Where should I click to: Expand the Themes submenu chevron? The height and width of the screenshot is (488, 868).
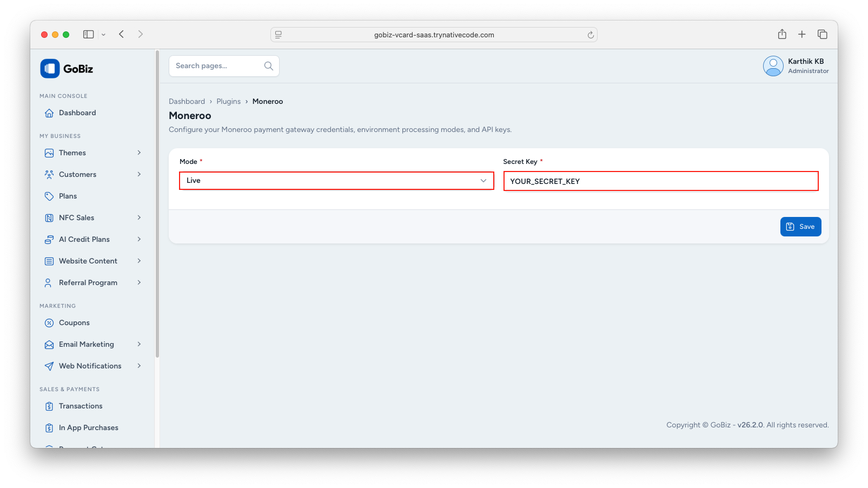pyautogui.click(x=139, y=153)
